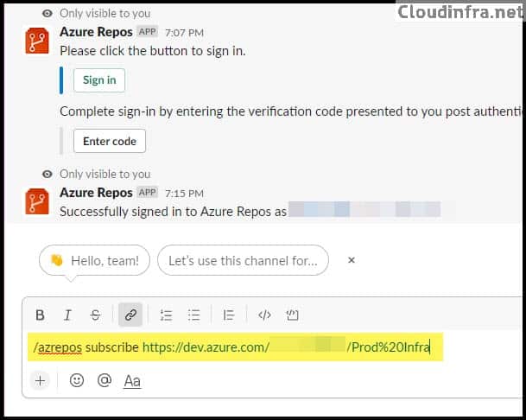526x420 pixels.
Task: Click the dev.azure.com URL in the message box
Action: 286,347
